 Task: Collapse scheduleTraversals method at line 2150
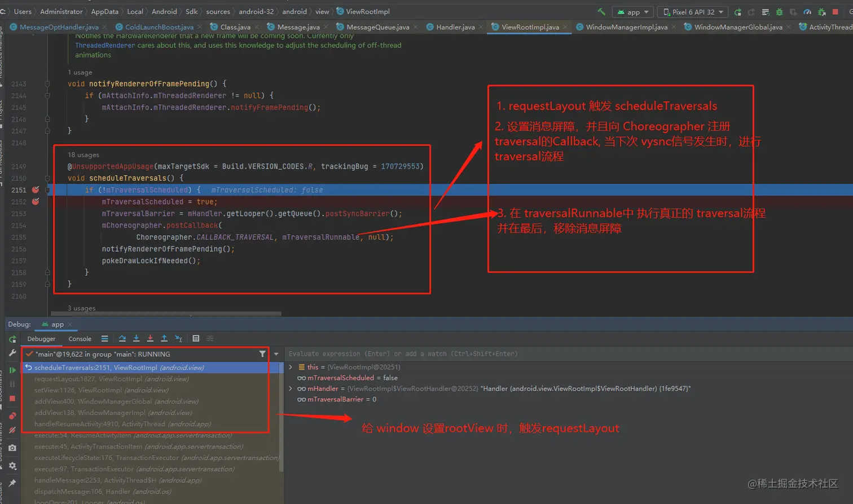(x=47, y=178)
